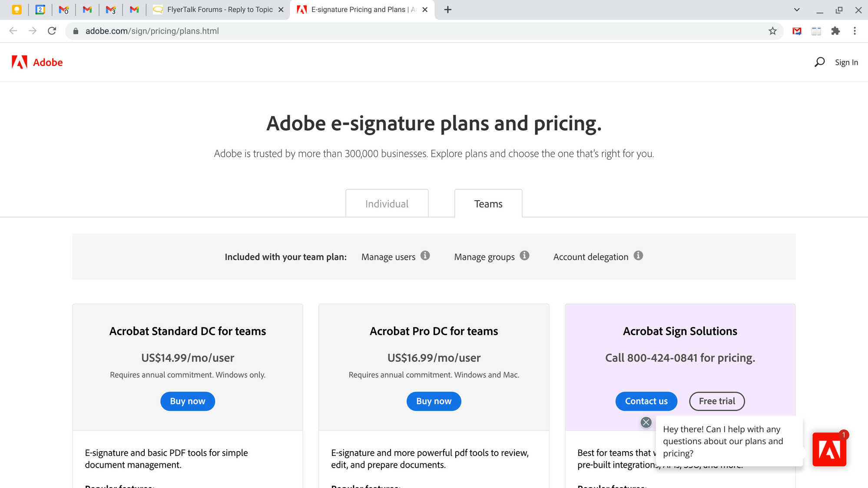Open the extensions puzzle piece icon
Screen dimensions: 868x488
(835, 31)
